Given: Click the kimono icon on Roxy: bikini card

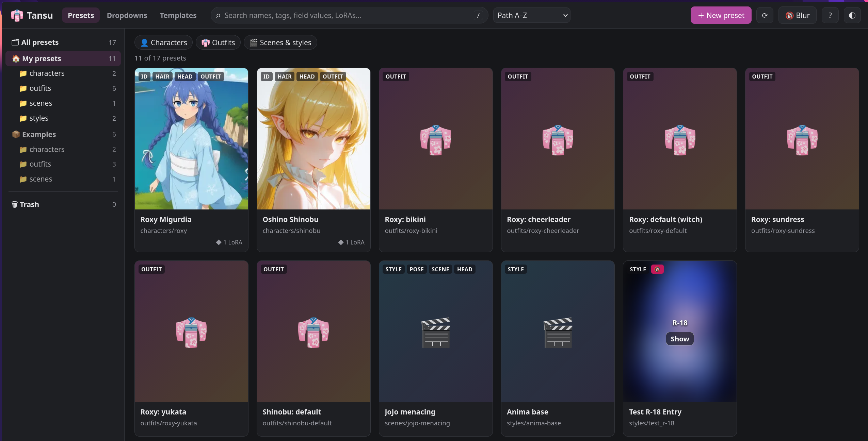Looking at the screenshot, I should [435, 140].
